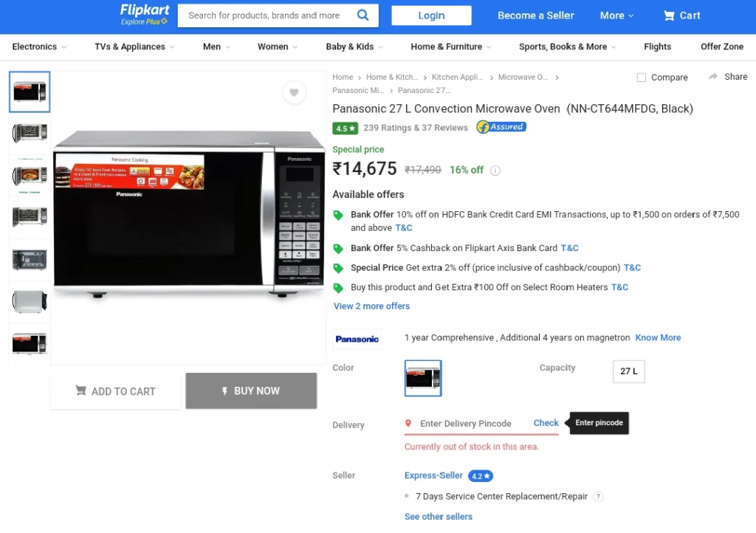
Task: Click See other sellers
Action: coord(439,517)
